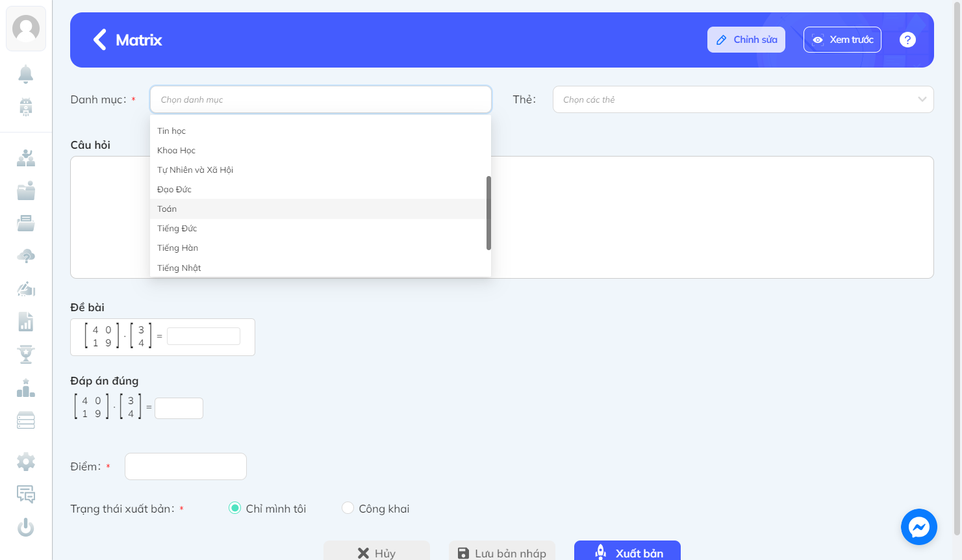This screenshot has height=560, width=962.
Task: Click the Xem trước preview button
Action: [842, 40]
